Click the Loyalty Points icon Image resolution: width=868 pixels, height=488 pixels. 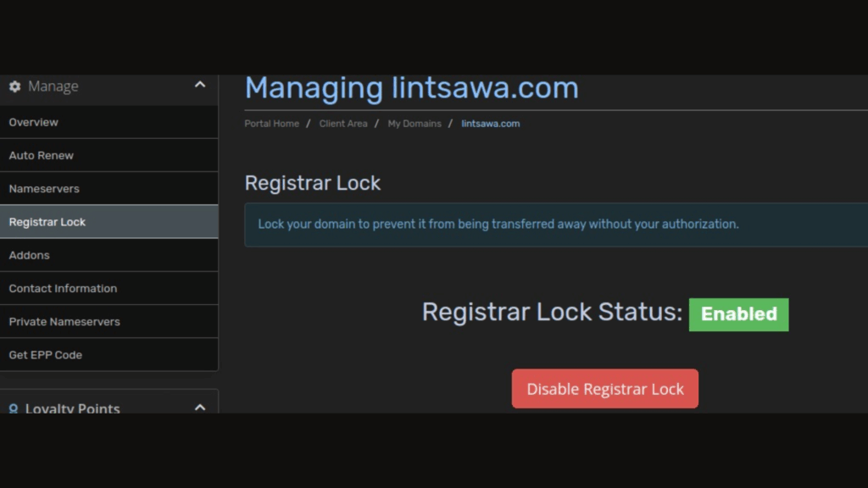click(14, 408)
